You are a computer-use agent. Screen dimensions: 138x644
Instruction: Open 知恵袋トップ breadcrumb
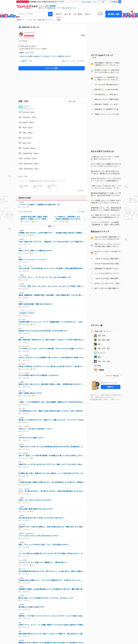point(21,20)
